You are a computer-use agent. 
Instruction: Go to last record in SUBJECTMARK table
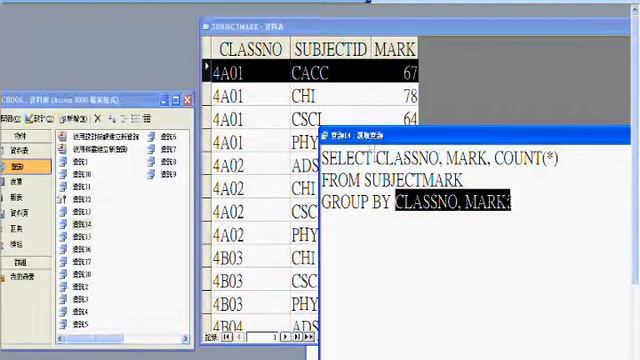click(x=297, y=337)
